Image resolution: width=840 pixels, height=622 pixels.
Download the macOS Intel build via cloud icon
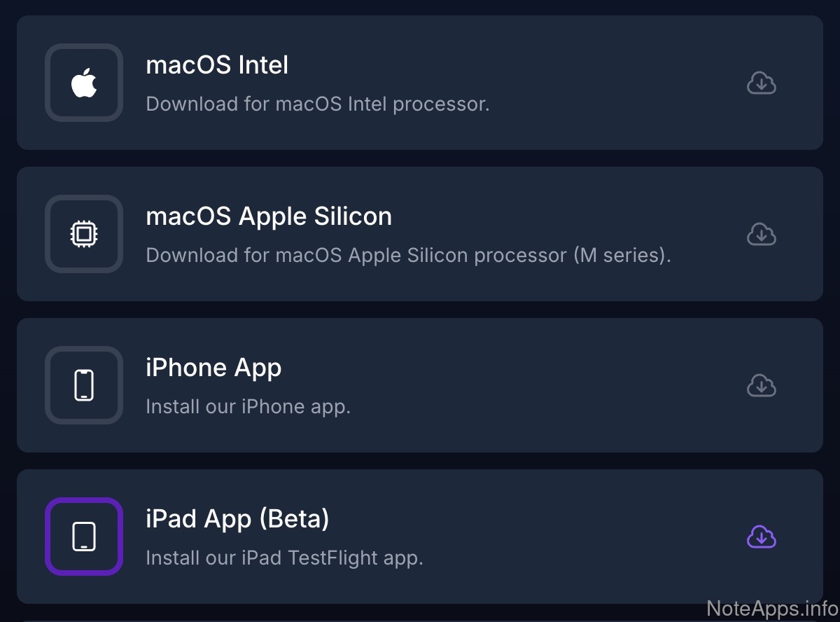click(761, 83)
